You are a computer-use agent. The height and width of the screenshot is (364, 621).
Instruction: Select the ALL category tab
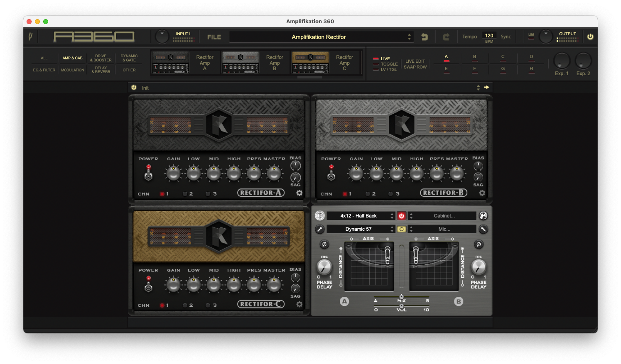44,58
